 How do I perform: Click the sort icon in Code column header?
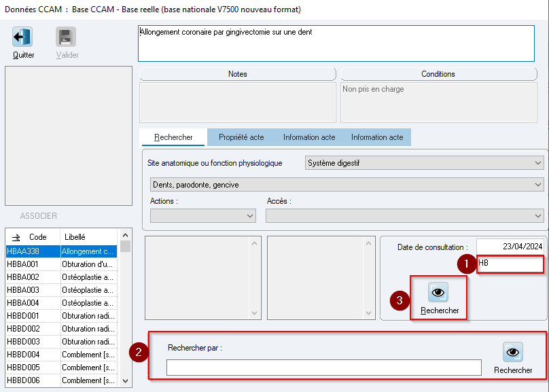16,237
